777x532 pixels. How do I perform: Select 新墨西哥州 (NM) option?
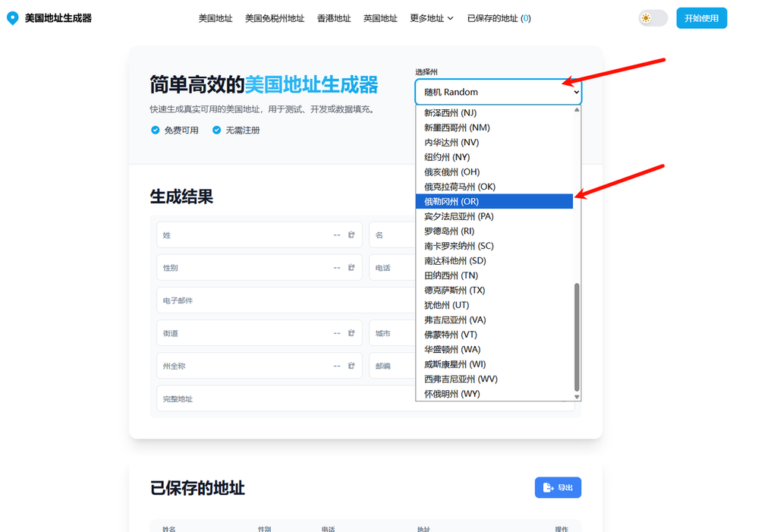click(x=494, y=127)
